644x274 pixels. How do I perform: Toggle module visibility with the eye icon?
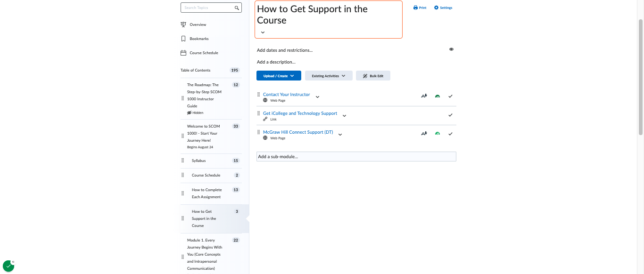point(451,49)
